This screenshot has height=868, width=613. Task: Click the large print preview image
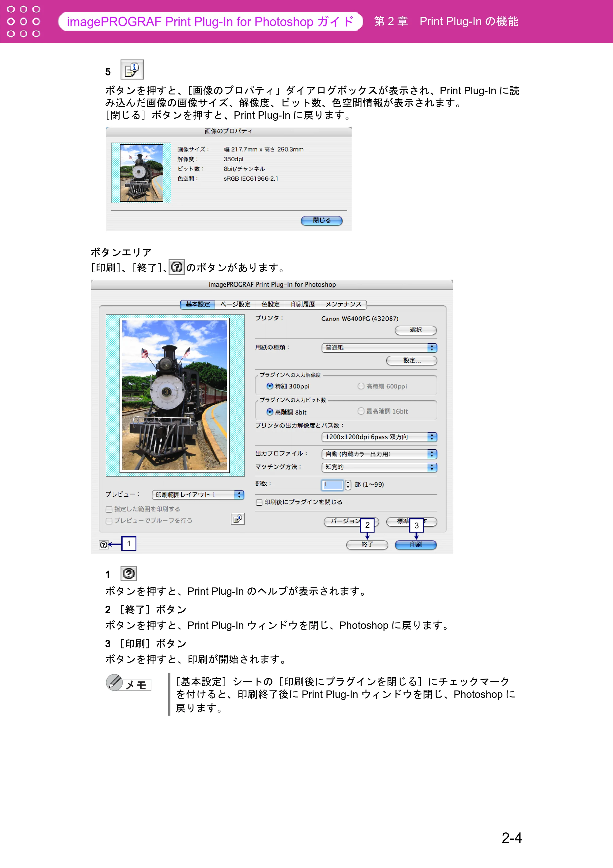[x=175, y=395]
